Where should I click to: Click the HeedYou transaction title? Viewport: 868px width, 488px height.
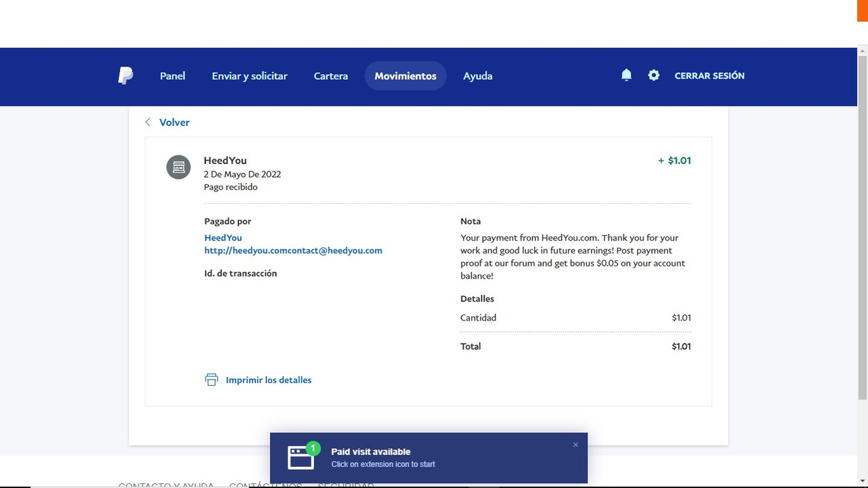[225, 161]
